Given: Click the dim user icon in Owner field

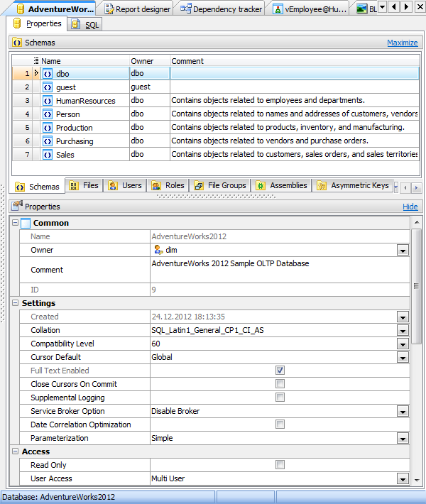Looking at the screenshot, I should coord(158,250).
